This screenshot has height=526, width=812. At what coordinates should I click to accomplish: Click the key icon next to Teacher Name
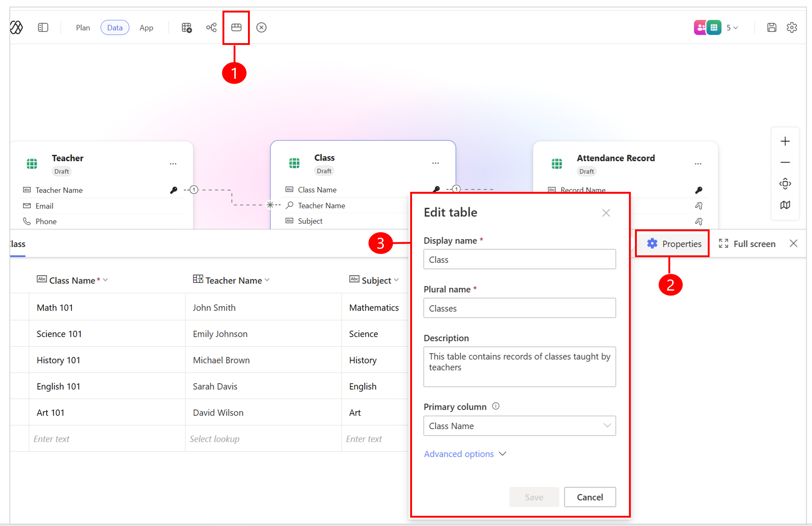(173, 190)
